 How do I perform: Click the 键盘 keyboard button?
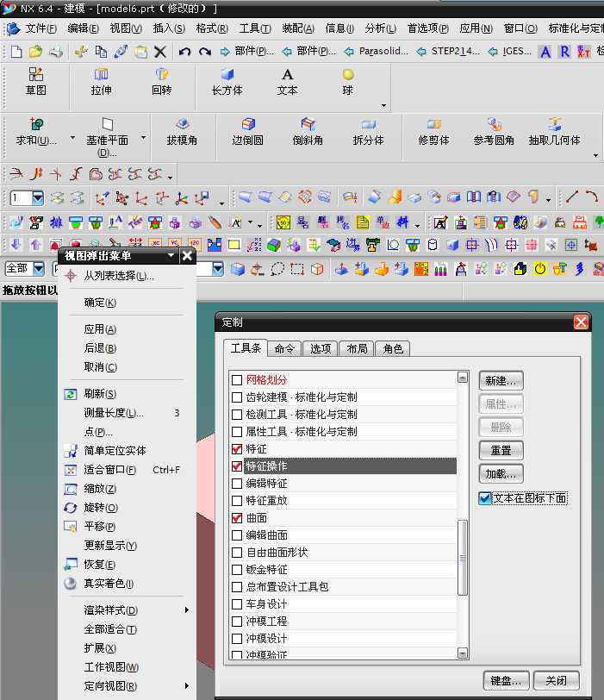click(507, 681)
